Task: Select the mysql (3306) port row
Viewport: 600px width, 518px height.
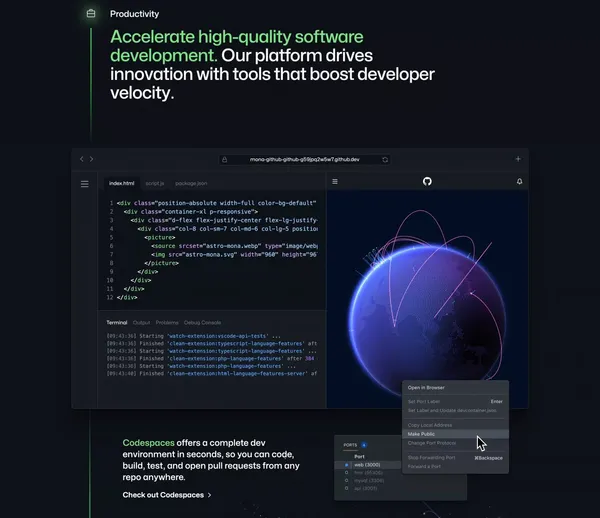Action: click(x=368, y=481)
